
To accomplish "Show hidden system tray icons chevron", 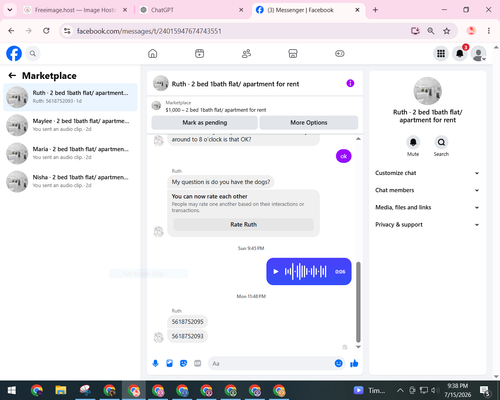I will 400,390.
